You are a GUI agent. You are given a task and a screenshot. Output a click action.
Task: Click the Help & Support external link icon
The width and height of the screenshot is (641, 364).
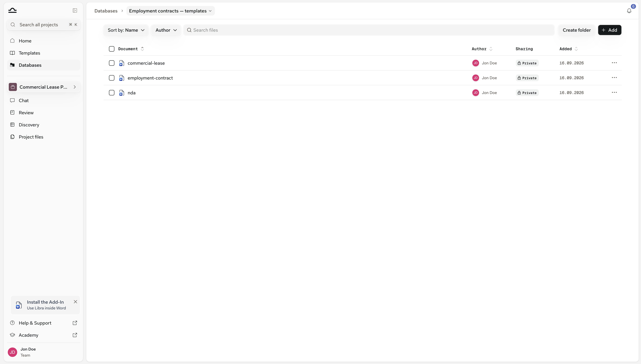pos(75,323)
